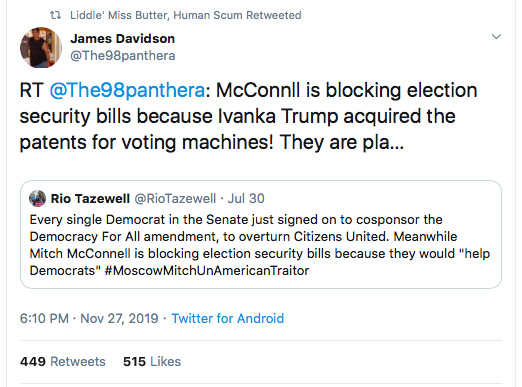The image size is (522, 387).
Task: Click the 6:10 PM timestamp
Action: click(x=44, y=318)
